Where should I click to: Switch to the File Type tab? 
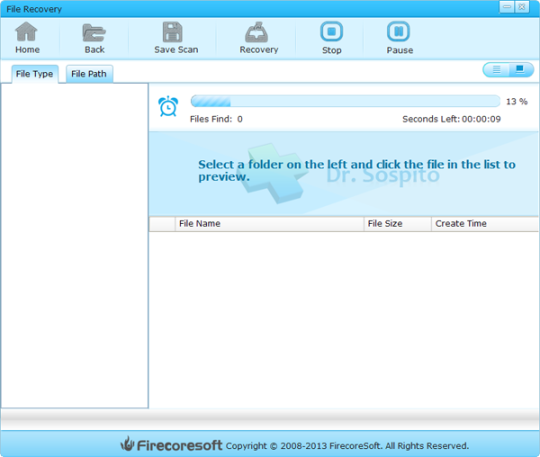tap(34, 74)
